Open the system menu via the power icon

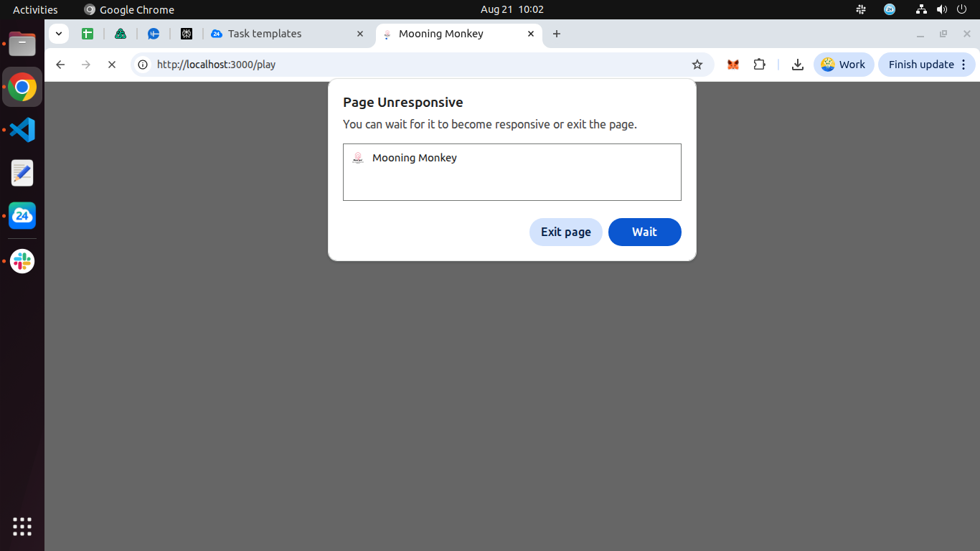tap(961, 9)
